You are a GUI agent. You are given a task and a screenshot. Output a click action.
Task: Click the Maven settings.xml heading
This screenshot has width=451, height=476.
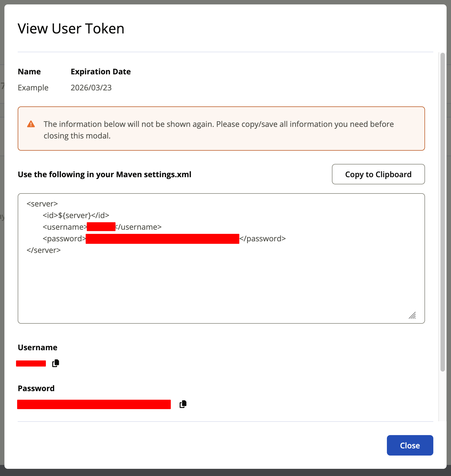click(x=104, y=174)
